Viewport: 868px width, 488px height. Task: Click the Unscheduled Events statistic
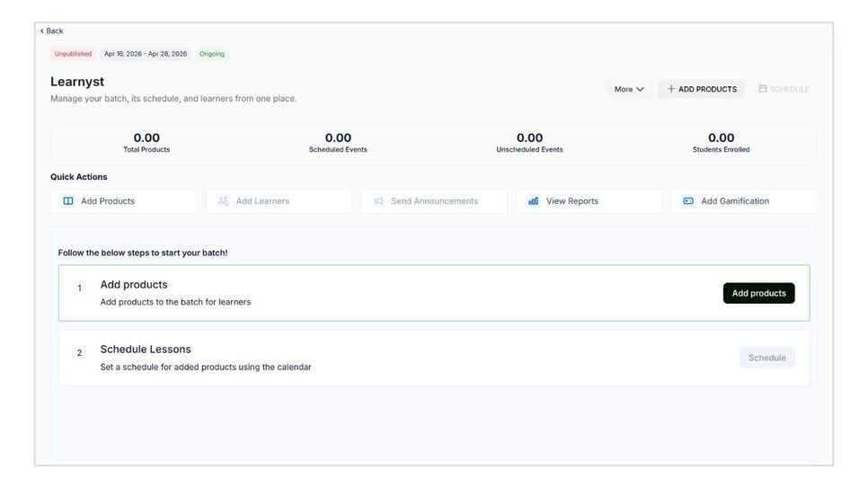[530, 142]
